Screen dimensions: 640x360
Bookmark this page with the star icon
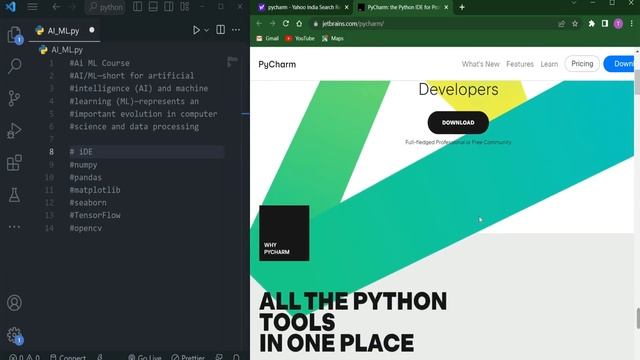pyautogui.click(x=575, y=24)
